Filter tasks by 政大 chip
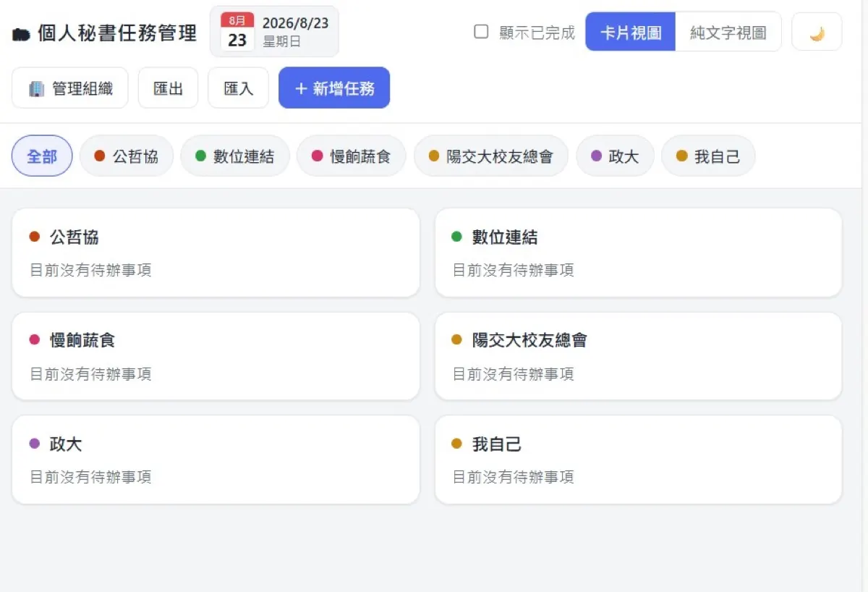This screenshot has height=592, width=868. click(x=616, y=156)
